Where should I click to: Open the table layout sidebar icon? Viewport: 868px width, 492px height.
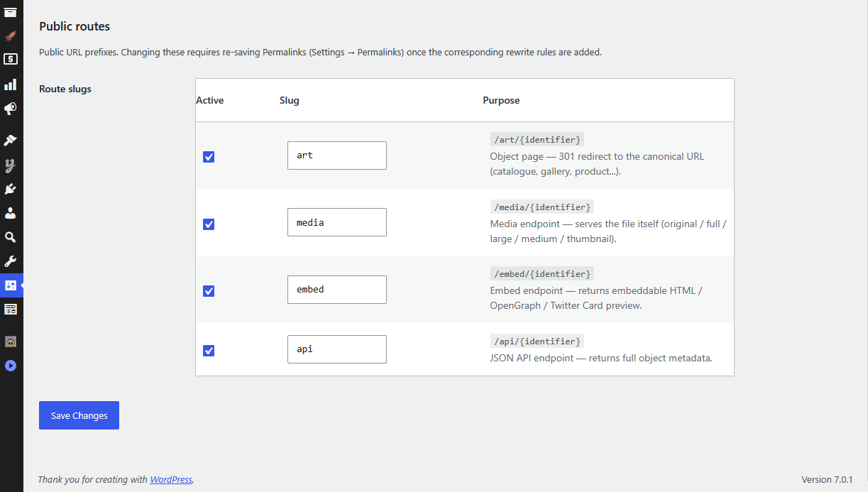[11, 310]
